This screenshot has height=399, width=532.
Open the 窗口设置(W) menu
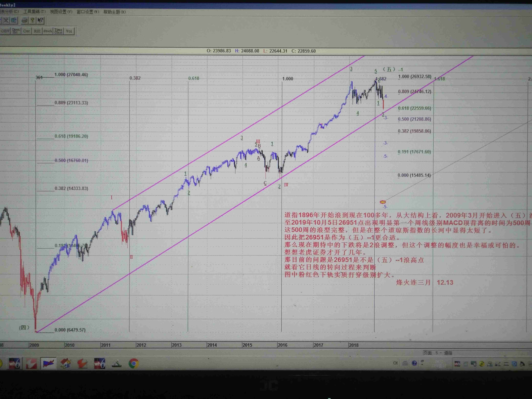pyautogui.click(x=88, y=12)
